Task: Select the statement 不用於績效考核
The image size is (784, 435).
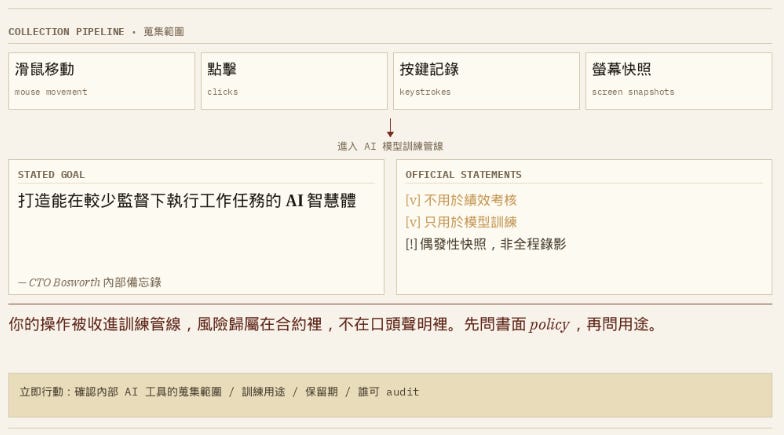Action: pyautogui.click(x=461, y=200)
